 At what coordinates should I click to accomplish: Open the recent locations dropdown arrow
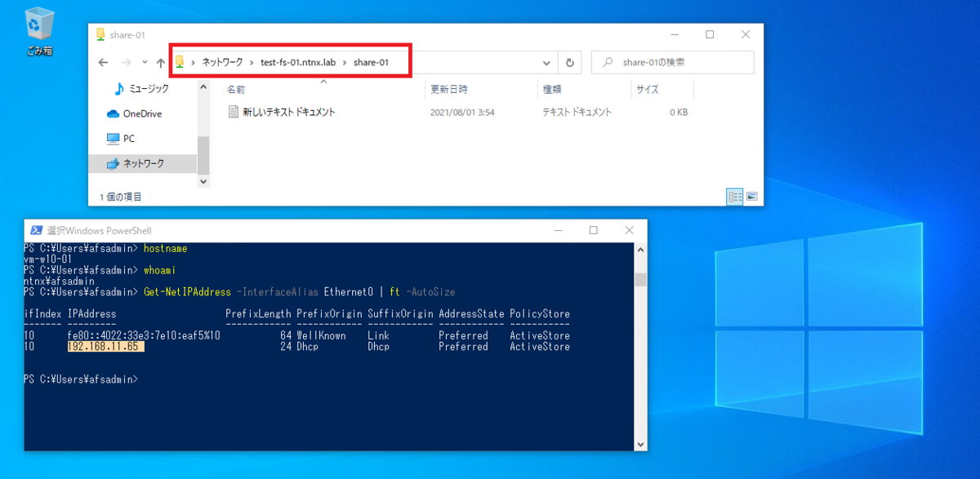click(145, 62)
